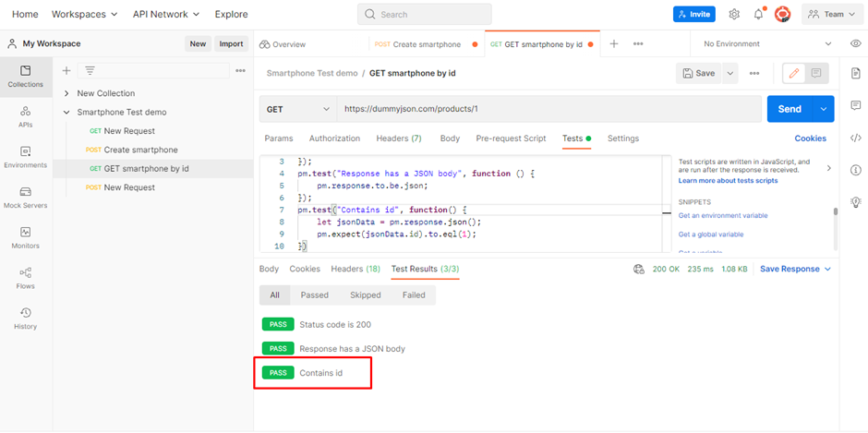Add a new collection with plus icon
The image size is (868, 433).
(66, 70)
